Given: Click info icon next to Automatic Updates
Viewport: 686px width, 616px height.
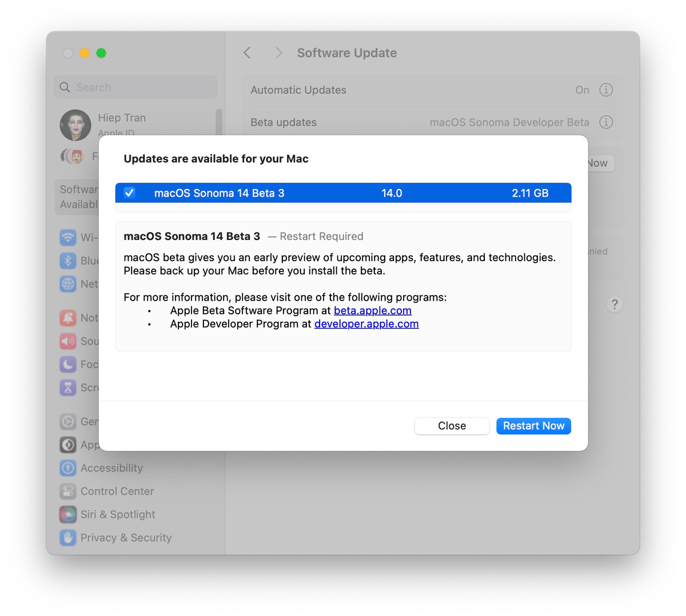Looking at the screenshot, I should [x=606, y=90].
